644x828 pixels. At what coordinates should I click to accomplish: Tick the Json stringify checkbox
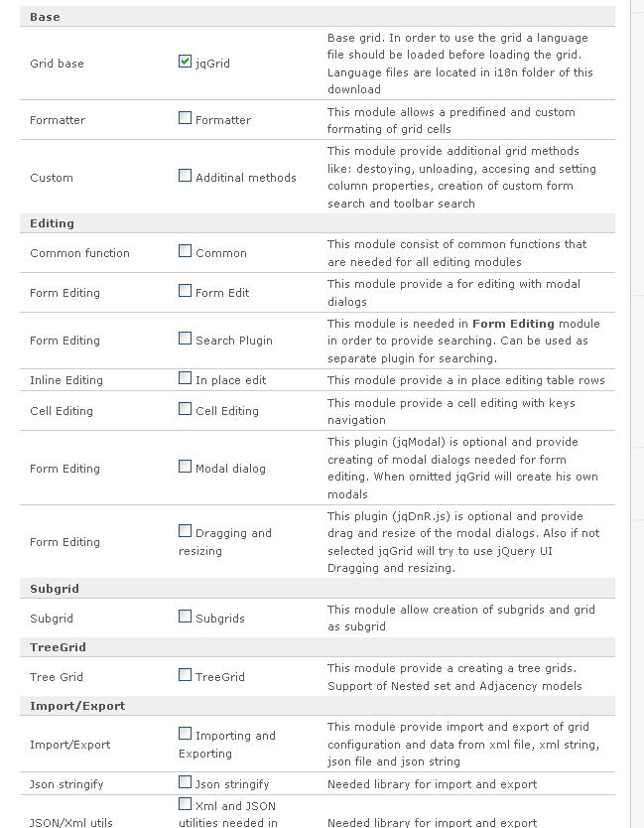click(x=185, y=782)
